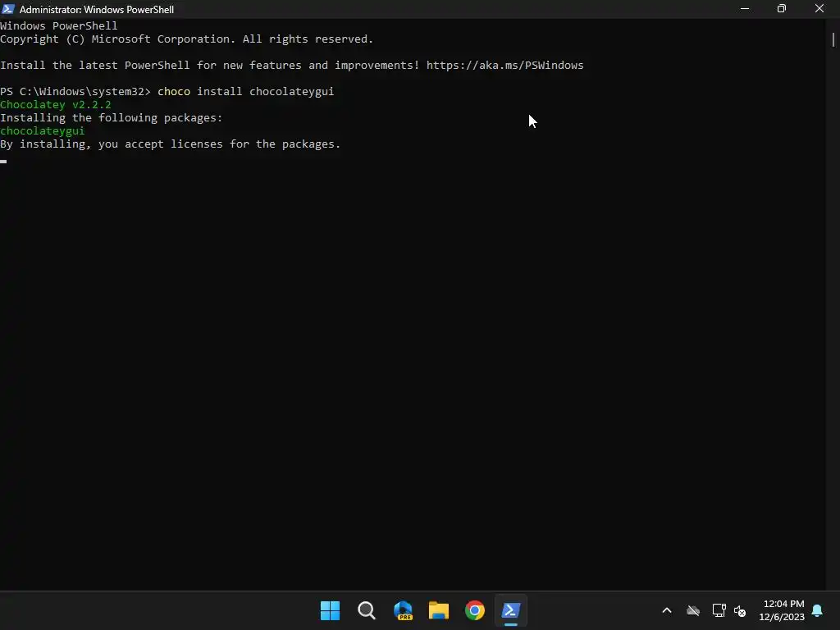Click the 'Chocolatey v2.2.2' output line
The image size is (840, 630).
point(56,104)
